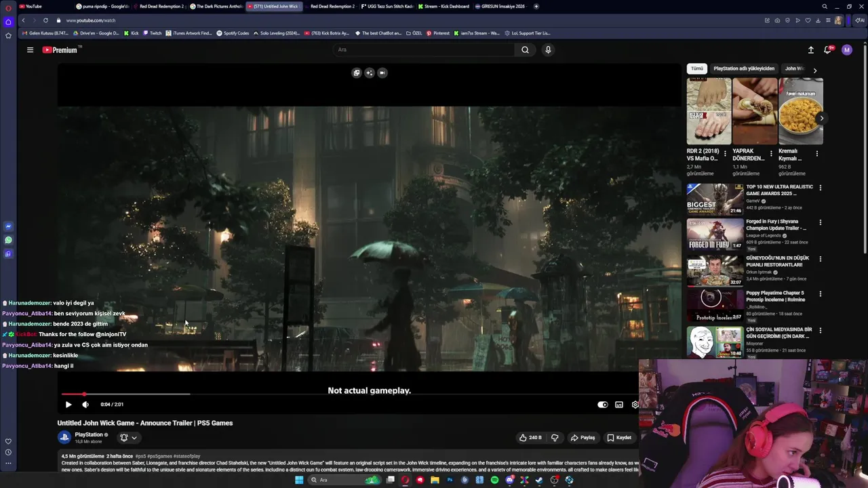Screen dimensions: 868x488
Task: Open WhatsApp in the Opera sidebar
Action: 8,240
